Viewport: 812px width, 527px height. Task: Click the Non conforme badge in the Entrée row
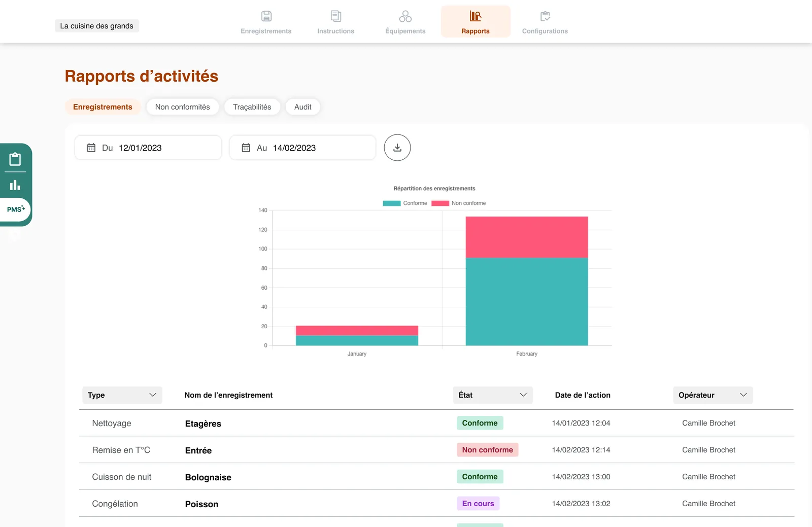point(488,450)
